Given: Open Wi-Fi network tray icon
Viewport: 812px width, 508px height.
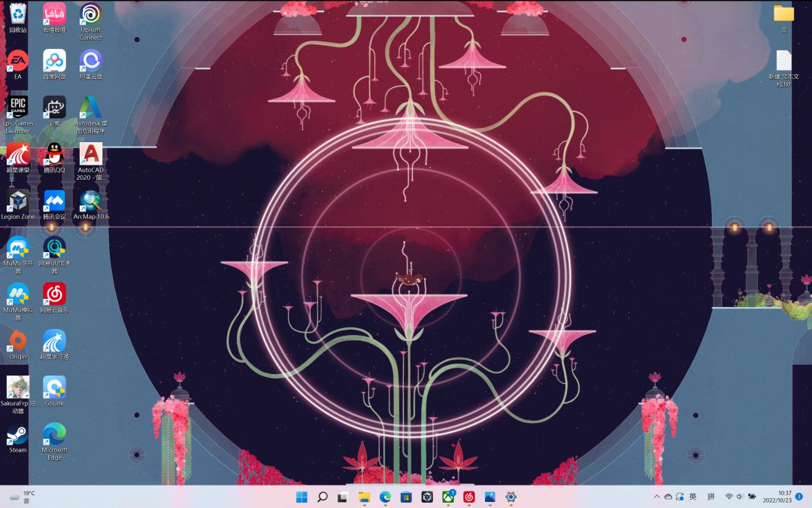Looking at the screenshot, I should [x=729, y=497].
